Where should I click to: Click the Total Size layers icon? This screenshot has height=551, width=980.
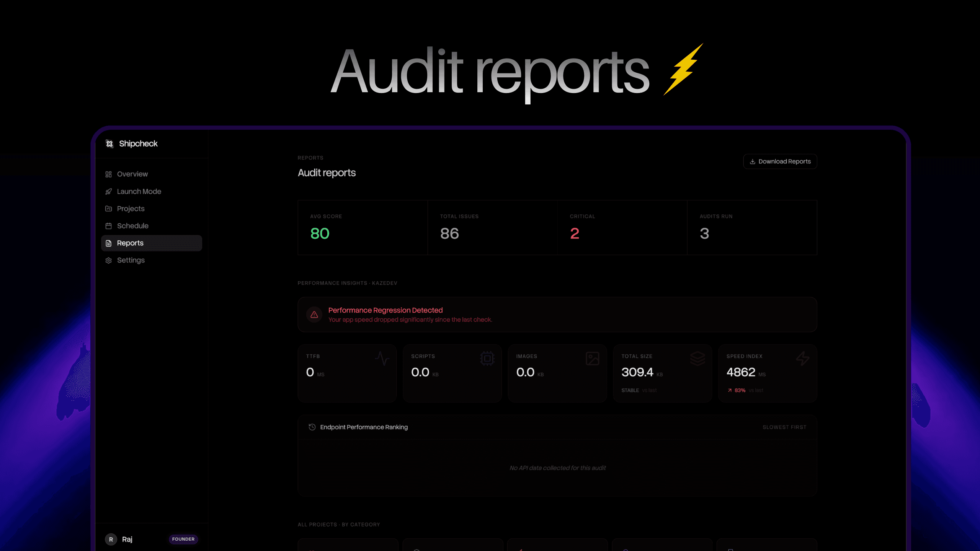tap(698, 359)
